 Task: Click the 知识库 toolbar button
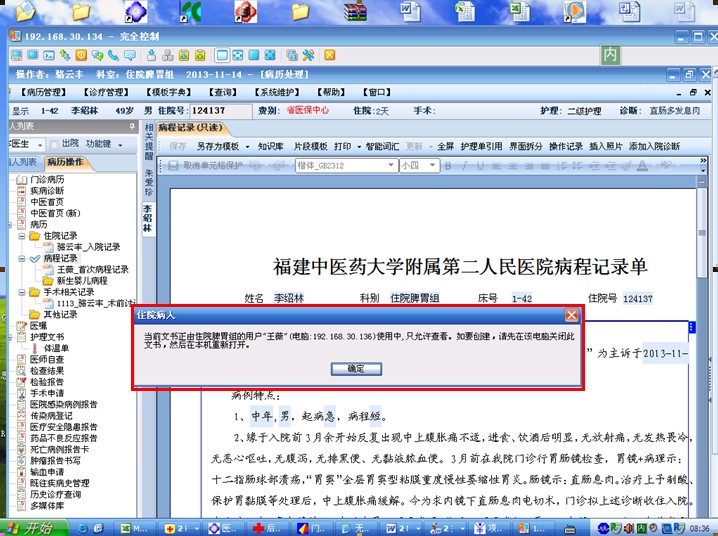pyautogui.click(x=271, y=146)
